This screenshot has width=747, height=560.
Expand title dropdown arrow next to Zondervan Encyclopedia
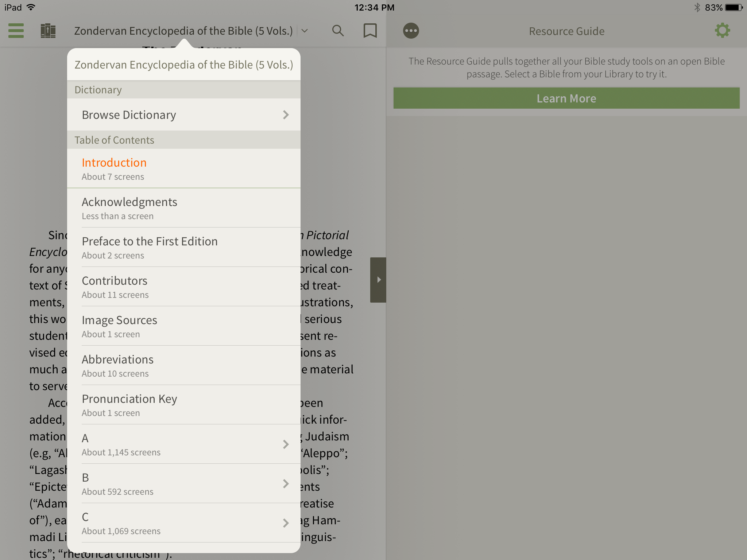point(305,31)
